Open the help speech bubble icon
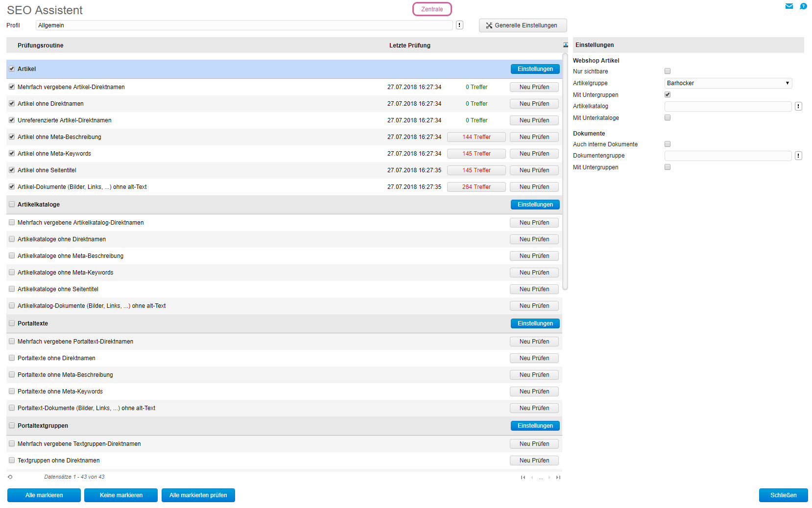This screenshot has height=508, width=812. coord(803,6)
